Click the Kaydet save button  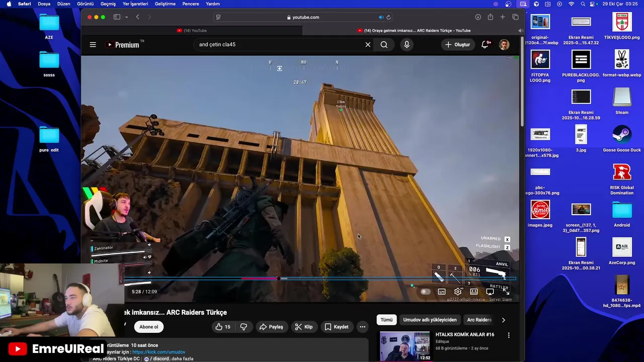click(x=337, y=327)
